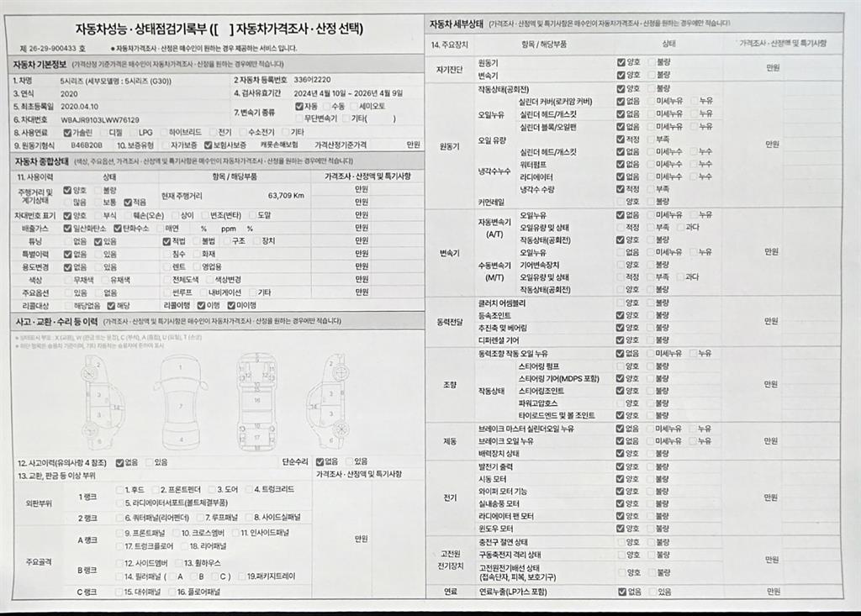Viewport: 861px width, 616px height.
Task: Click the left side-view car diagram
Action: coord(103,403)
